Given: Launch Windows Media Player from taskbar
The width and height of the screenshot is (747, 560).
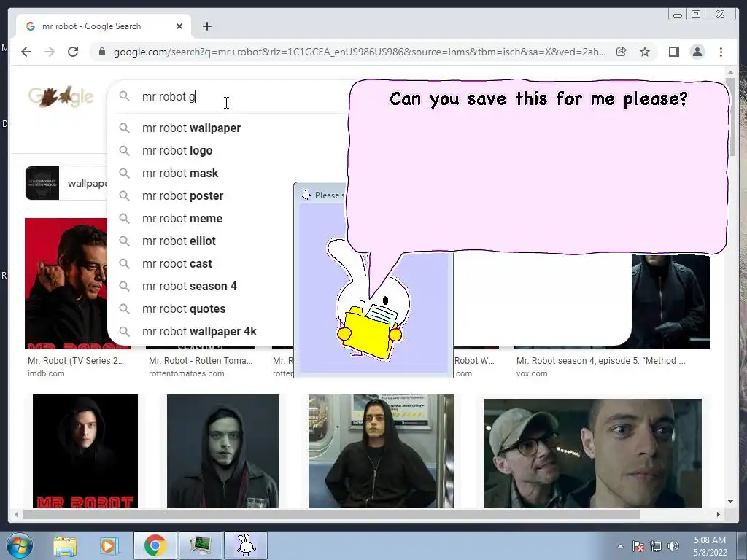Looking at the screenshot, I should pos(108,545).
